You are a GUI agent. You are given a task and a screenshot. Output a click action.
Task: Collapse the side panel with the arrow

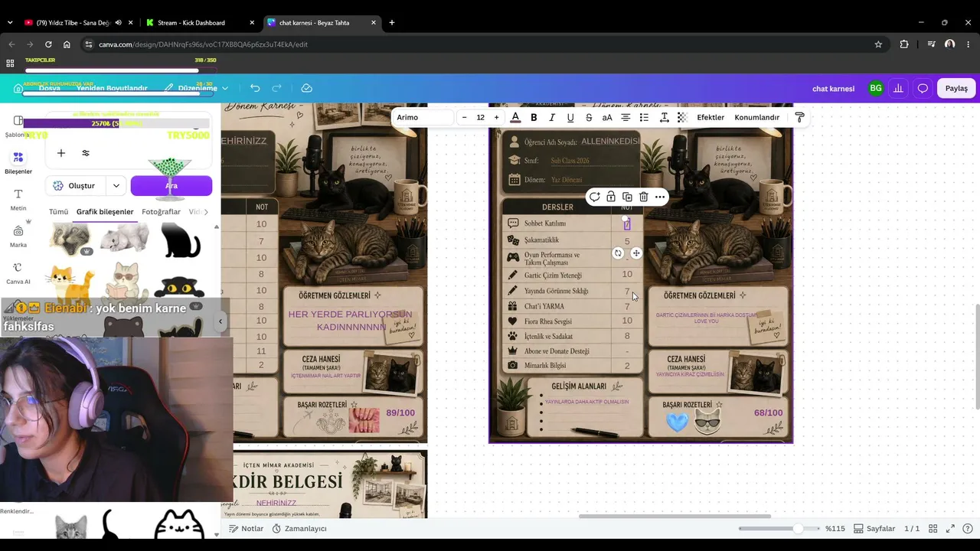(x=220, y=321)
